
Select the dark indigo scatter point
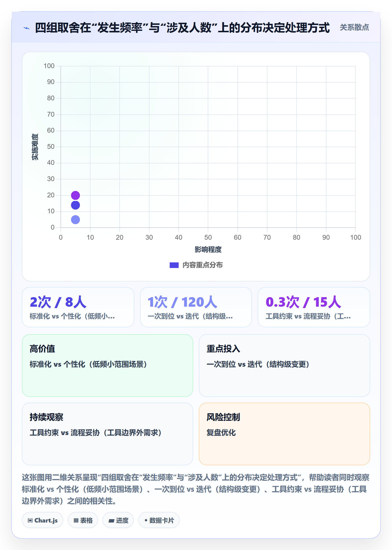click(x=75, y=205)
